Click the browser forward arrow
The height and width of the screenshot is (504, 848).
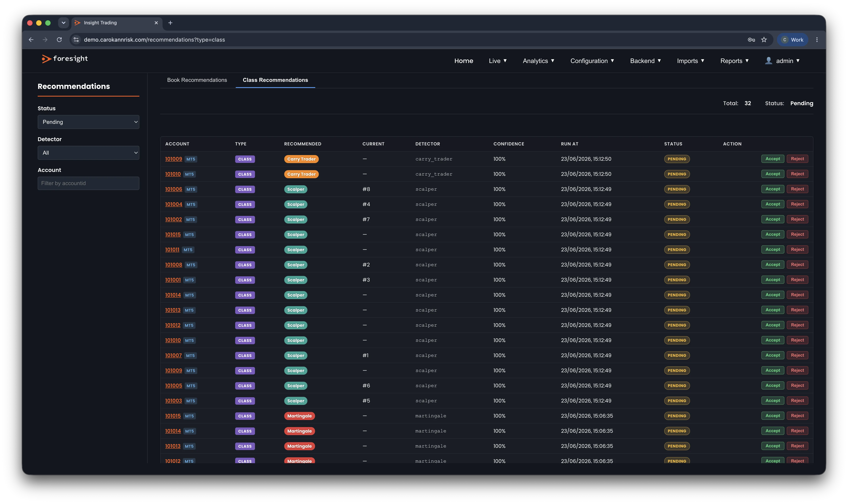tap(45, 40)
